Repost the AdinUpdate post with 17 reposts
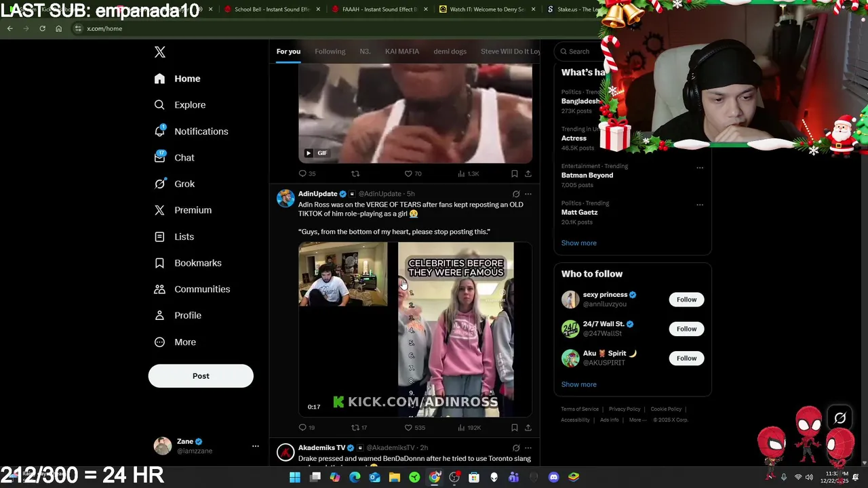The image size is (868, 488). click(x=359, y=428)
